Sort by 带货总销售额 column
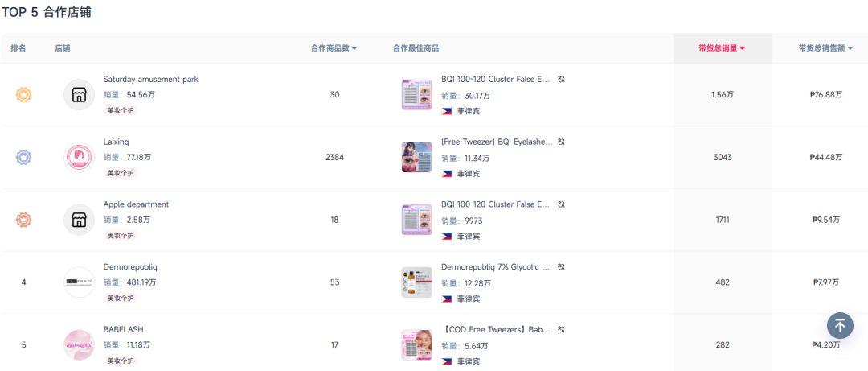The height and width of the screenshot is (371, 868). [x=825, y=48]
